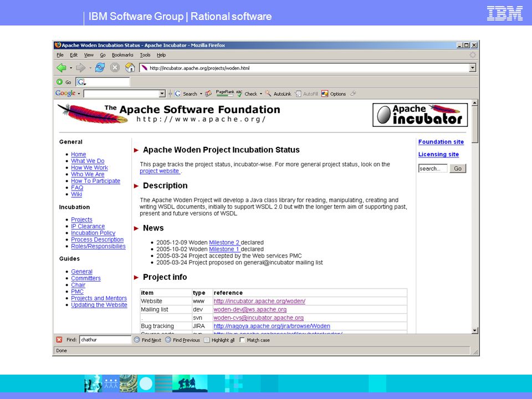Open the incubator.apache.org/woden website link

[259, 301]
